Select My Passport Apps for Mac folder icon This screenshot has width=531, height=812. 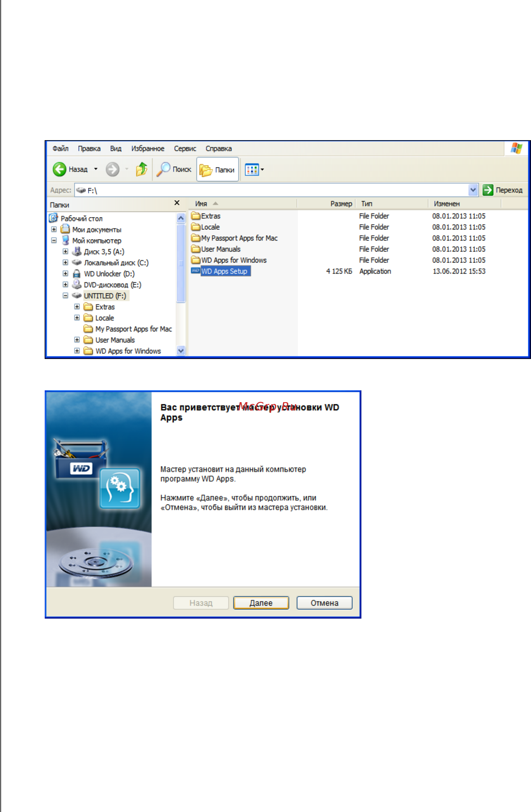click(196, 238)
